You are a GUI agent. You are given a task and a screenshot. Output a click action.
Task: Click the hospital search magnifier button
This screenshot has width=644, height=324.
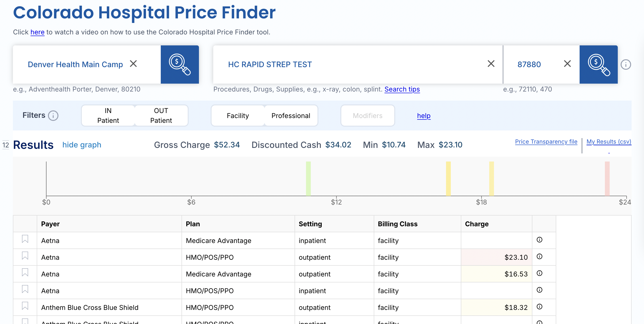click(180, 64)
